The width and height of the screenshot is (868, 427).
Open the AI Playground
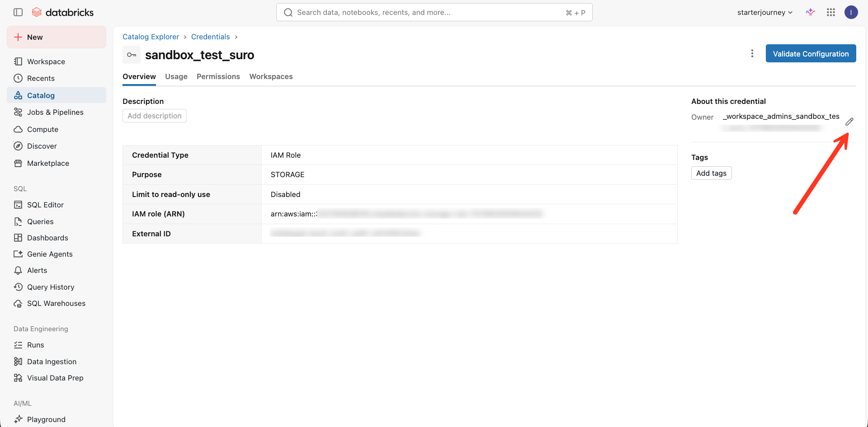point(57,419)
